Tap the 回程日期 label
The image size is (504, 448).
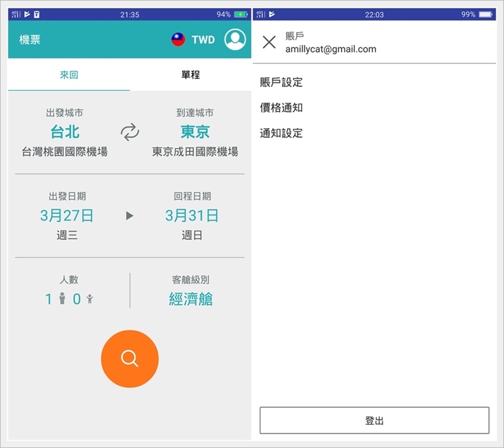click(193, 196)
